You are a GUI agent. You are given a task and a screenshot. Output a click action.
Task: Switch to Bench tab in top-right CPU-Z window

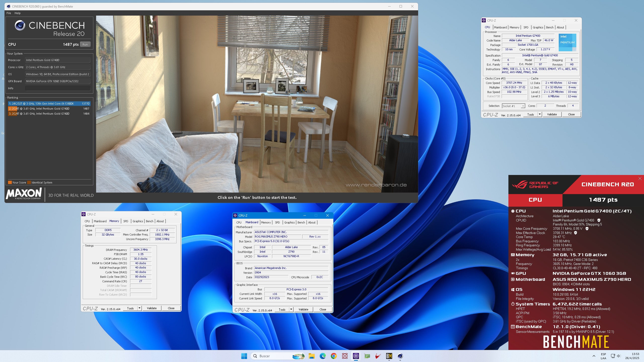tap(550, 27)
